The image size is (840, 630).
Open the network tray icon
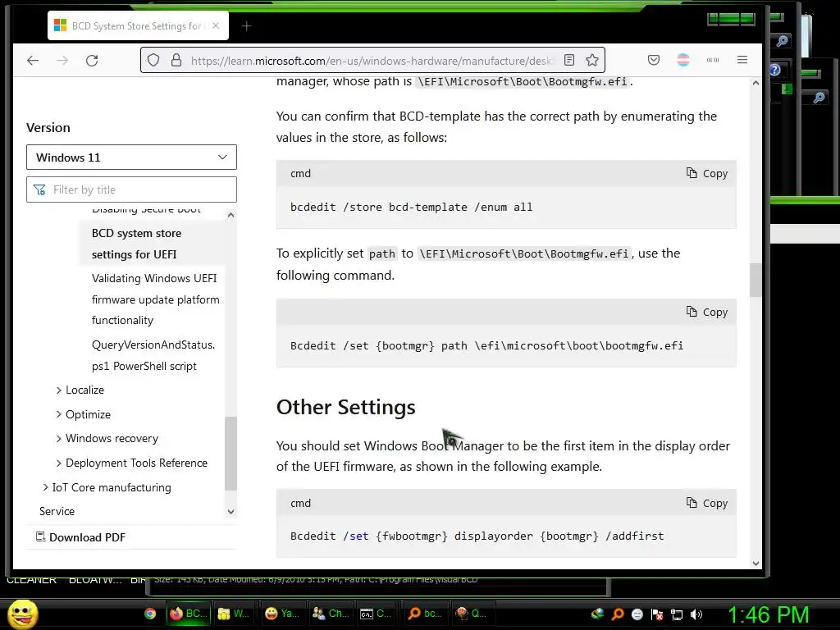(x=677, y=614)
